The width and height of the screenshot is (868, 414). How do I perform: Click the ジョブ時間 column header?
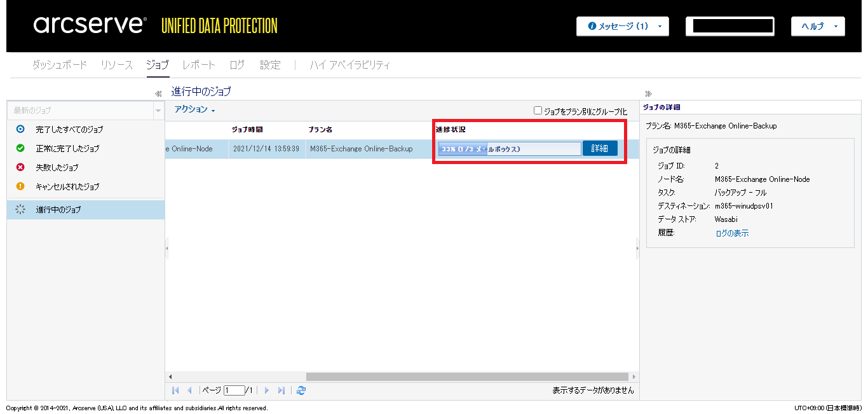[x=247, y=129]
